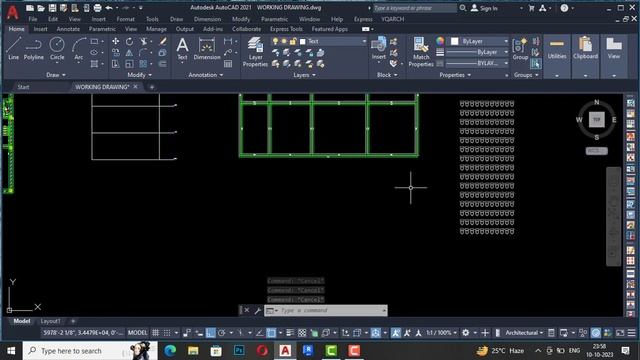Click the New drawing icon
The image size is (640, 360).
click(x=30, y=8)
